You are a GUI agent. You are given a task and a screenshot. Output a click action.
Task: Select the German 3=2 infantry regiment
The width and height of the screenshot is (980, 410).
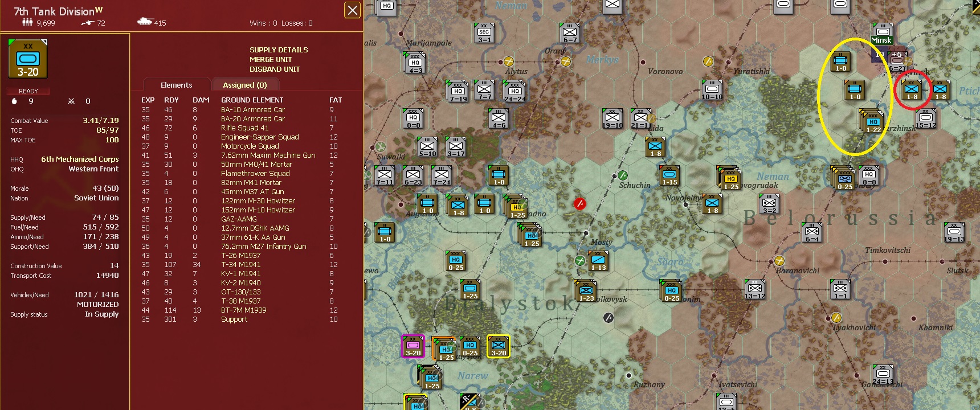click(769, 204)
